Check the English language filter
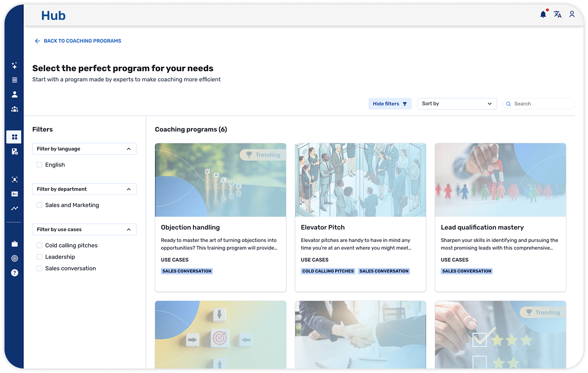588x373 pixels. tap(40, 165)
